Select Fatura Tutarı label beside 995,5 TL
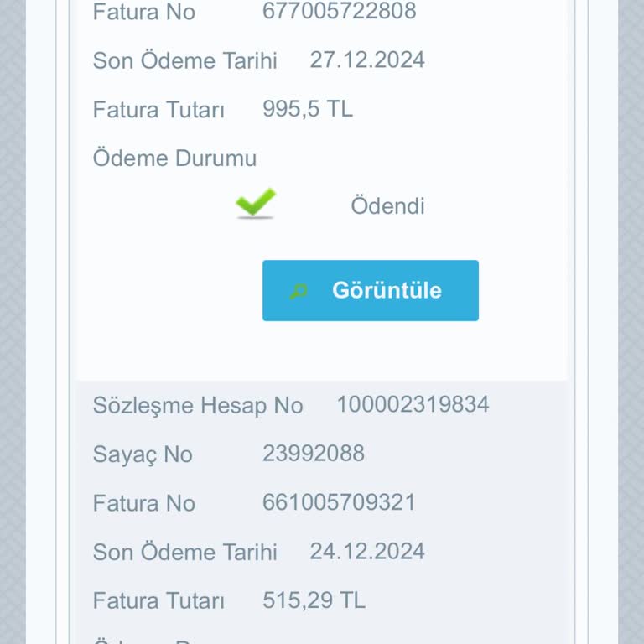Screen dimensions: 644x644 point(158,110)
